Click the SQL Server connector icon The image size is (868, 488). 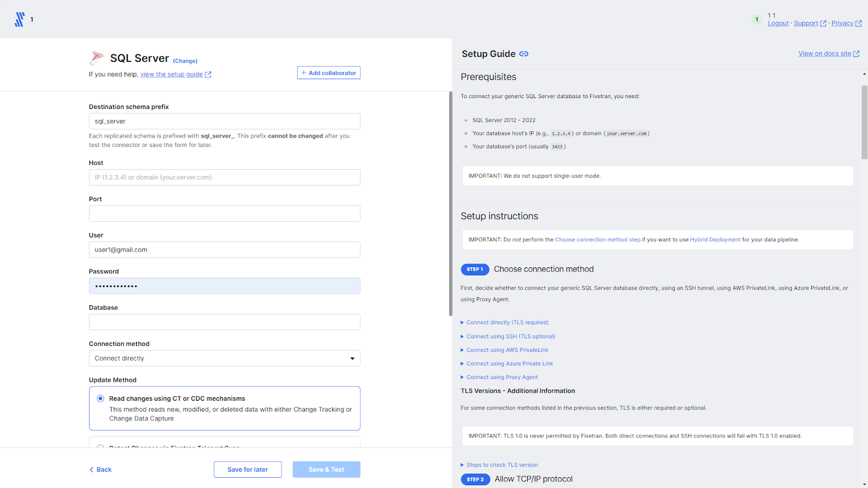tap(97, 57)
